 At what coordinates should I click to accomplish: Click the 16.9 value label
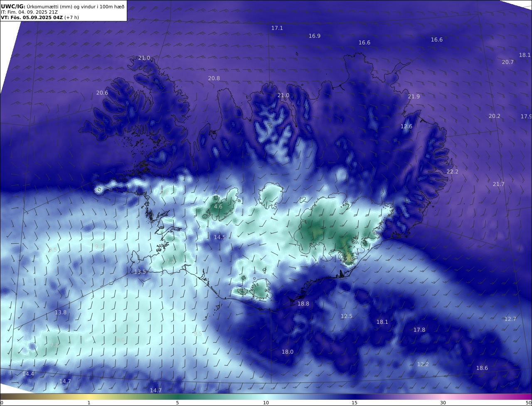[x=315, y=36]
